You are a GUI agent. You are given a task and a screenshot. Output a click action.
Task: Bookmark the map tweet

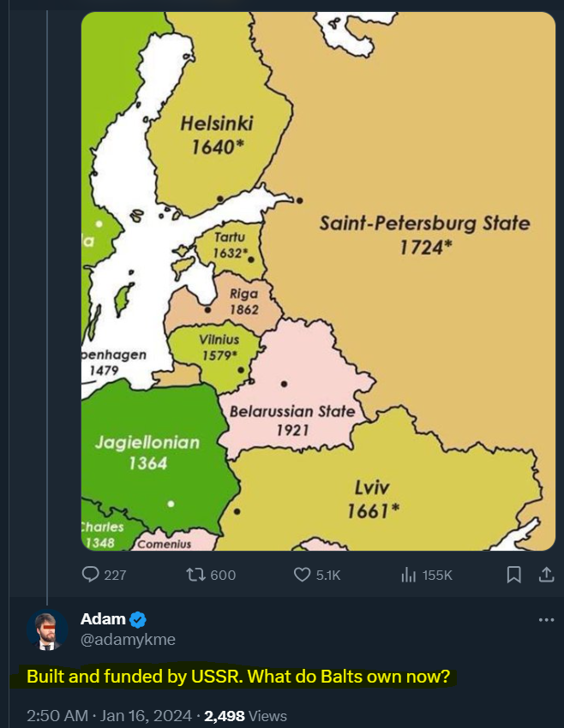coord(513,575)
